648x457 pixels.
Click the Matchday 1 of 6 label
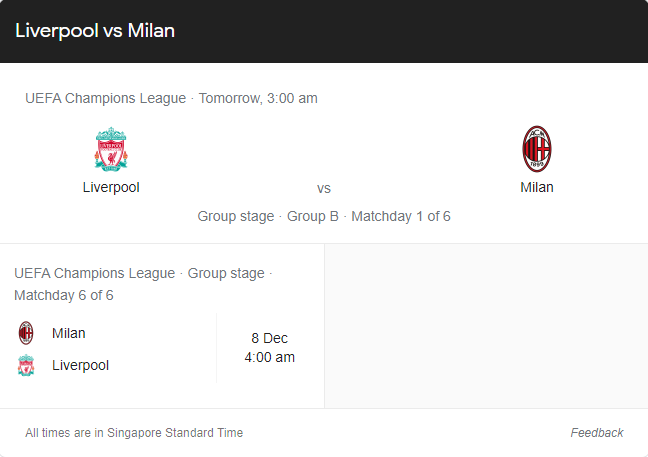pos(401,216)
